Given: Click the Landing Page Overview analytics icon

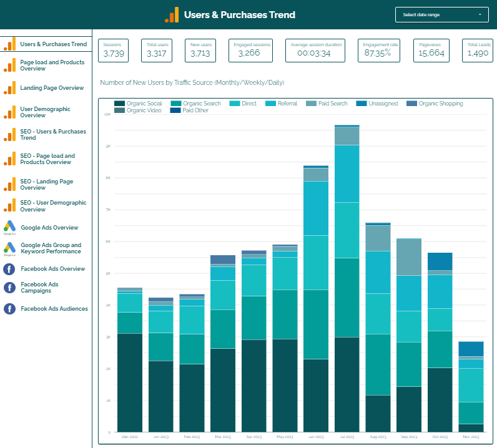Looking at the screenshot, I should pos(10,88).
